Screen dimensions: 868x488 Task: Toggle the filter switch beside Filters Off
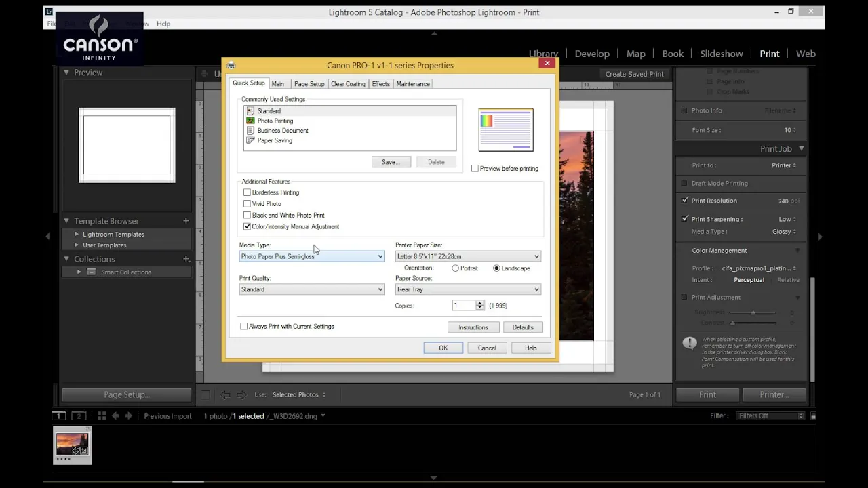[x=813, y=416]
